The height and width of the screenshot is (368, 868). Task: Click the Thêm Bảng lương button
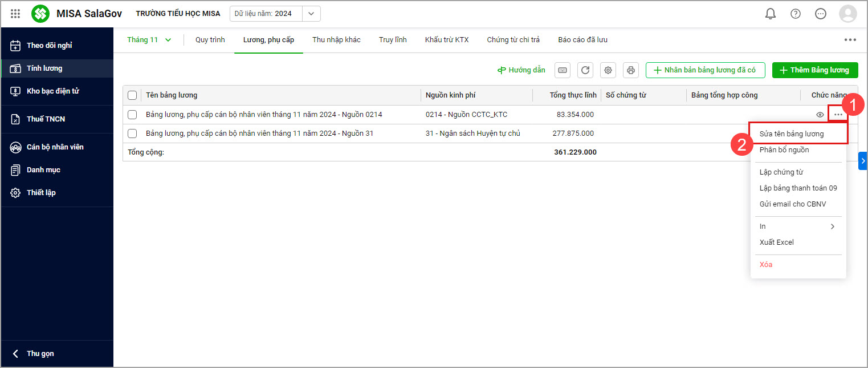click(814, 70)
